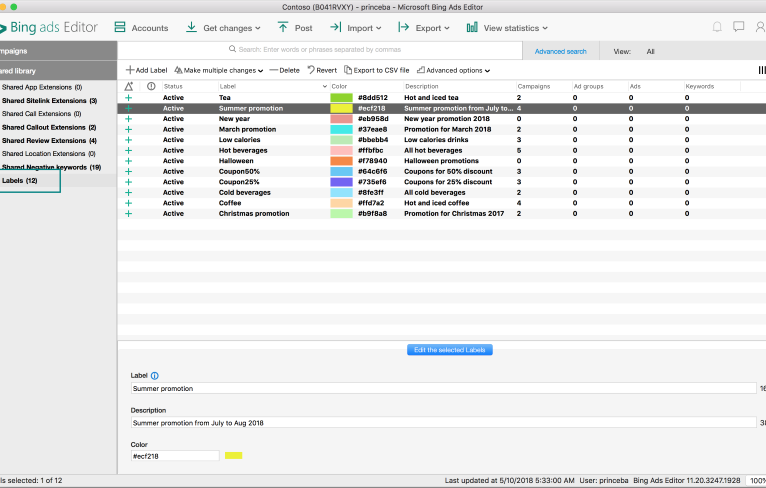The height and width of the screenshot is (488, 766).
Task: Click the warning triangle column header
Action: pyautogui.click(x=128, y=86)
